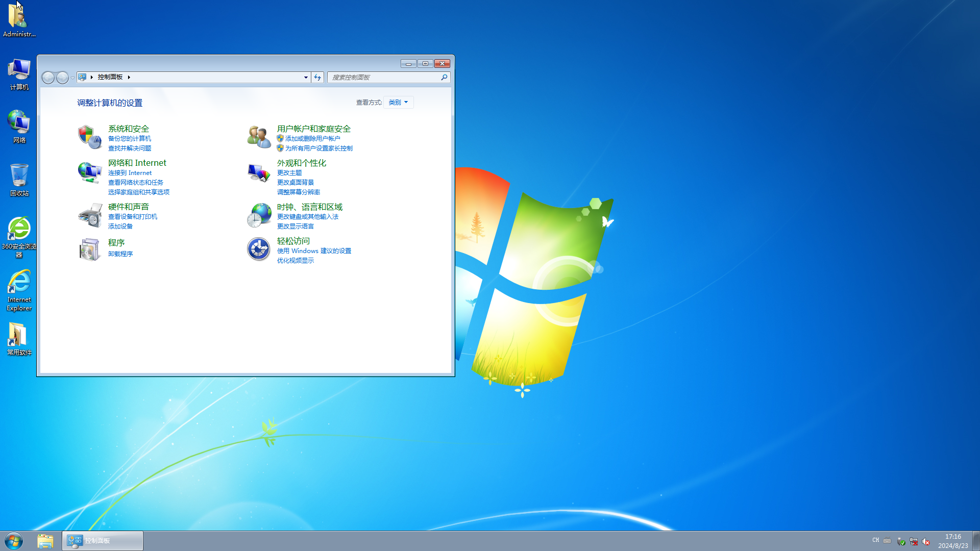Click the 控制面板 taskbar button
Screen dimensions: 980x551
coord(103,541)
